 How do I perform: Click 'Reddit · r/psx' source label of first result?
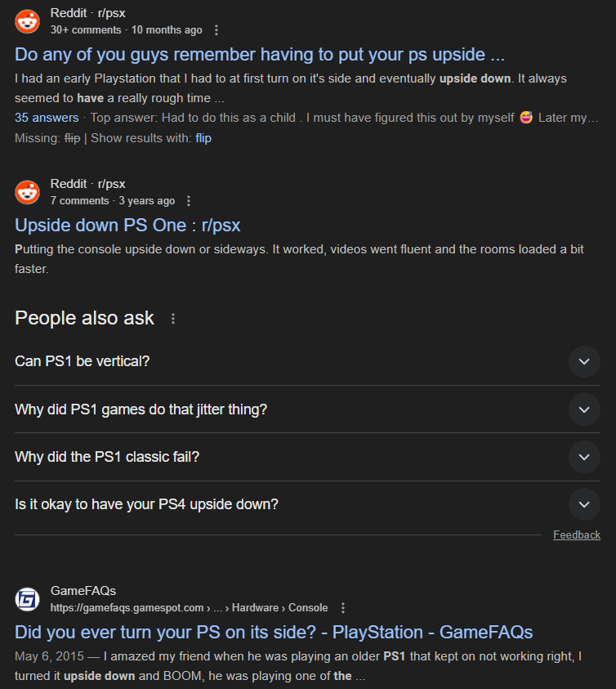(88, 13)
